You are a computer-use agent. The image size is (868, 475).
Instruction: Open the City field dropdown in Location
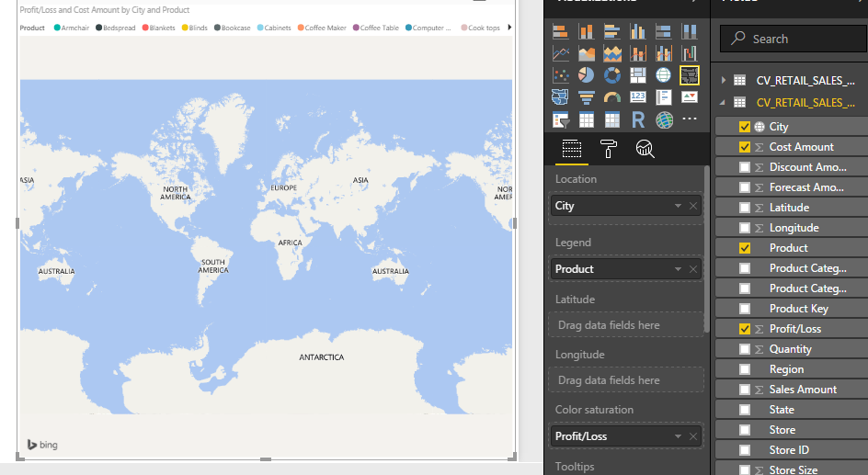(678, 206)
